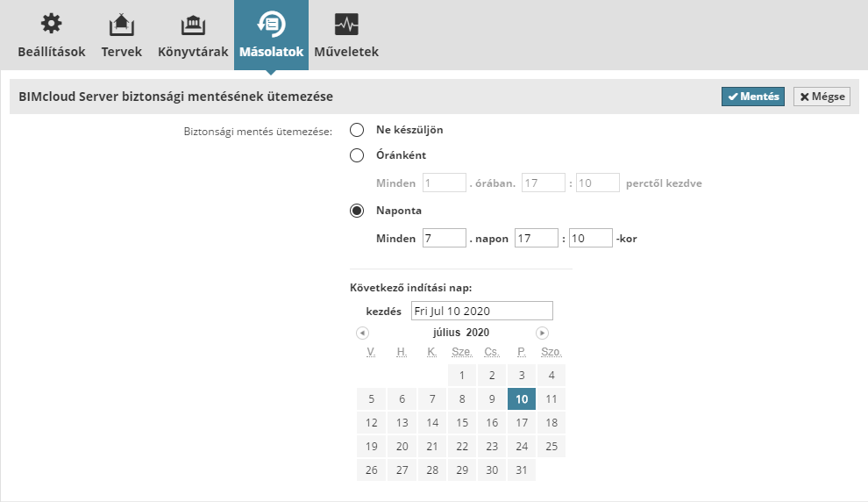The image size is (868, 502).
Task: Click the Mentés save button
Action: click(x=753, y=97)
